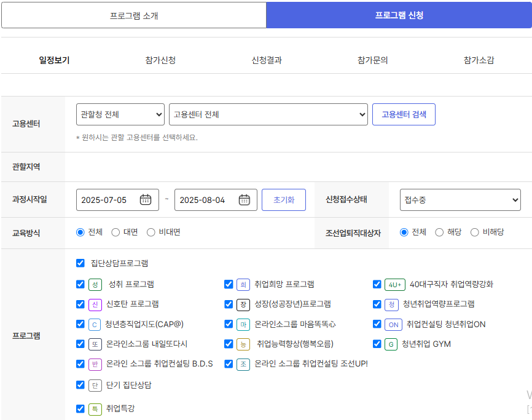Uncheck the 취업희망 프로그램 checkbox

(x=229, y=284)
